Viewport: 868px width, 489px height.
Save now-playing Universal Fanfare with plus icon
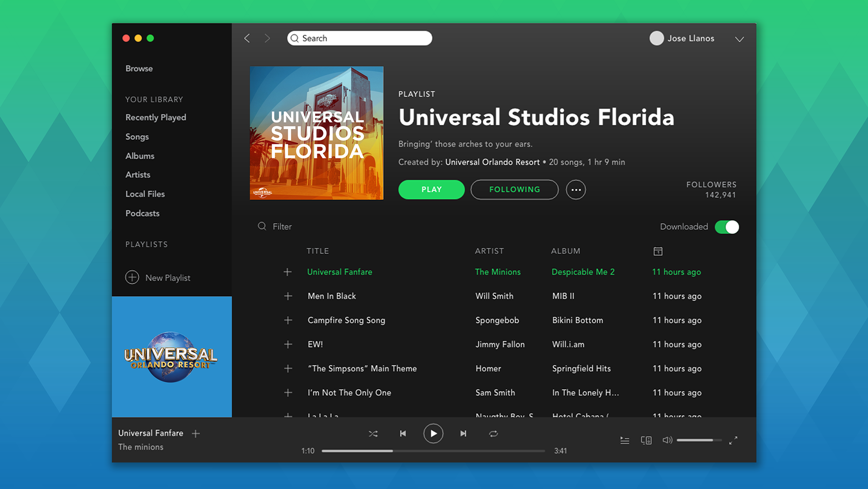click(x=196, y=434)
